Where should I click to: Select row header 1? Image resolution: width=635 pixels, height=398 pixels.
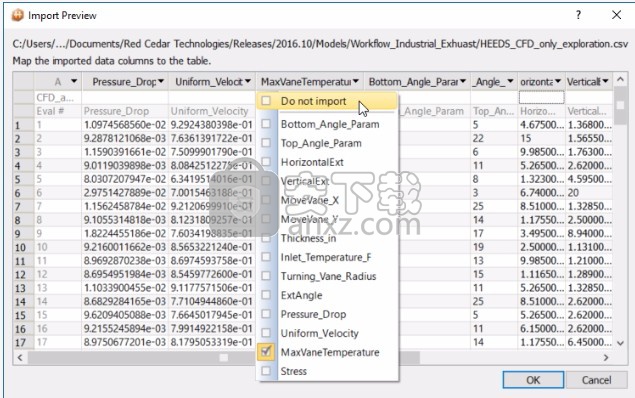click(x=23, y=125)
